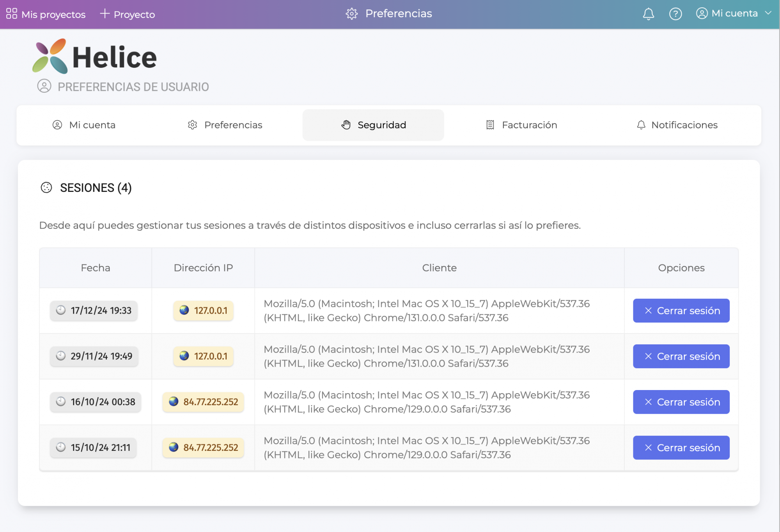Click the Chrome/129 client text in 16/10/24 row
780x532 pixels.
(427, 402)
